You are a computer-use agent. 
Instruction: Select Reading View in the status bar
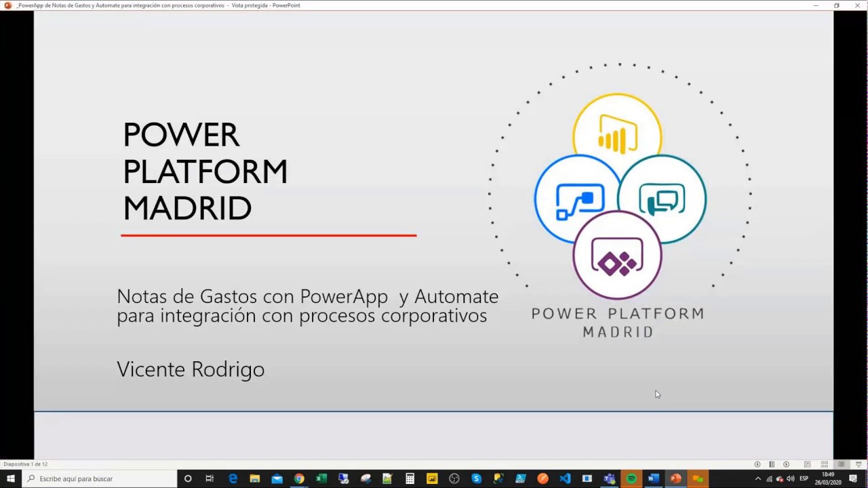coord(842,464)
